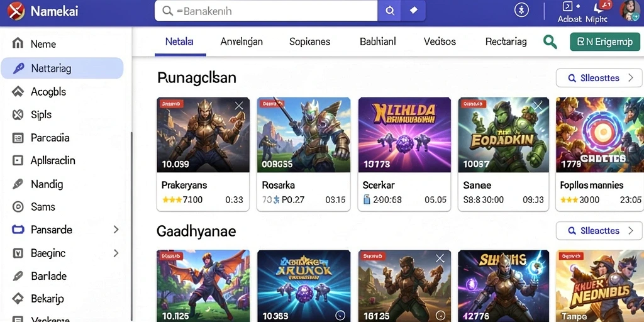Click in the Banakenih search field

[266, 11]
